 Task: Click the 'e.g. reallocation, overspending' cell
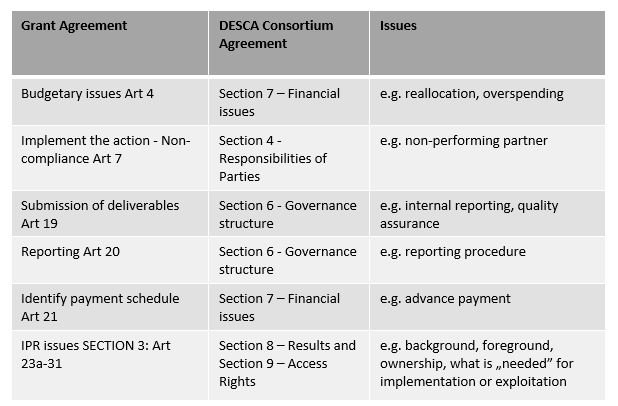472,94
